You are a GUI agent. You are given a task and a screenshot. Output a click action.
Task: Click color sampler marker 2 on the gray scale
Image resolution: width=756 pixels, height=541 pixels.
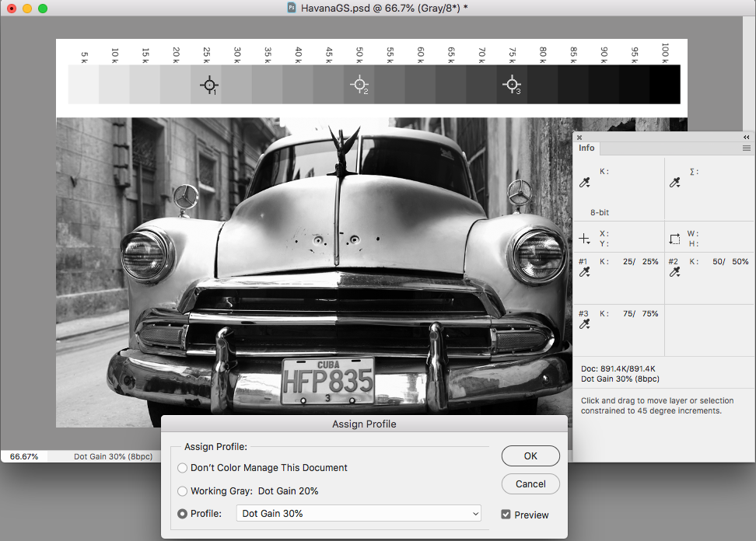click(x=359, y=84)
